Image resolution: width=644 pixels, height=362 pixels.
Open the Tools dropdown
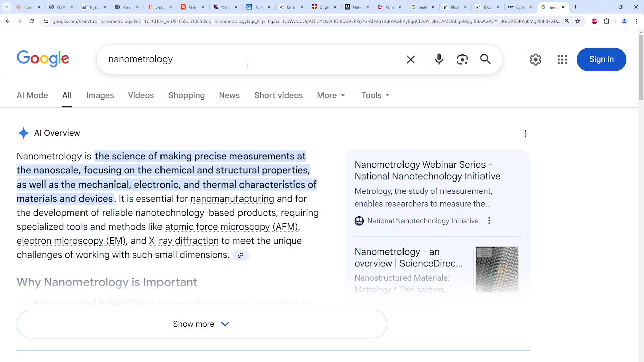point(375,95)
